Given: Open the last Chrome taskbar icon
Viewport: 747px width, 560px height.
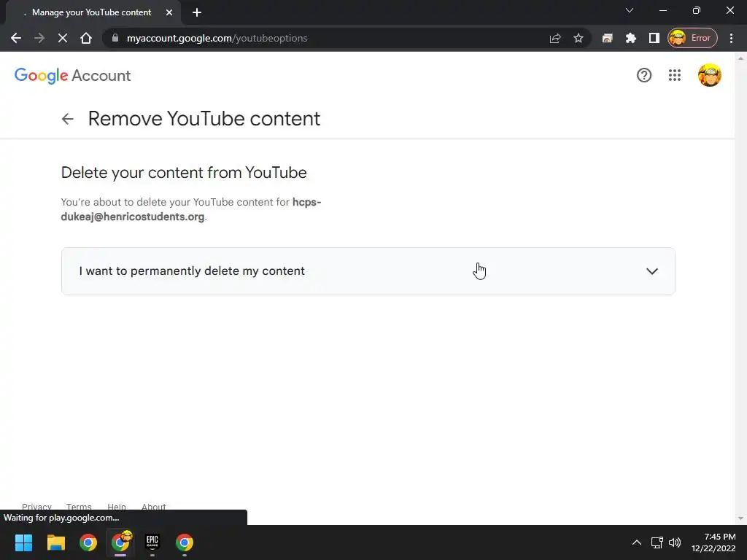Looking at the screenshot, I should point(185,542).
